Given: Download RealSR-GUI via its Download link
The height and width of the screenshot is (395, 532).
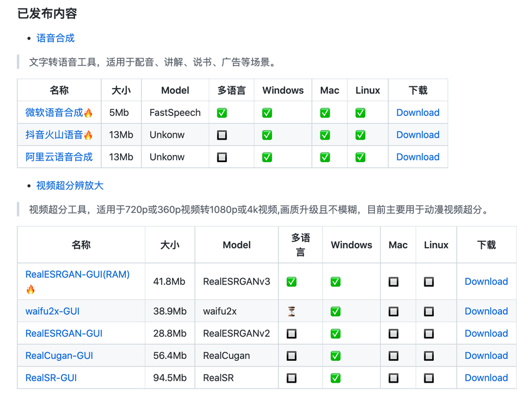Looking at the screenshot, I should [486, 378].
